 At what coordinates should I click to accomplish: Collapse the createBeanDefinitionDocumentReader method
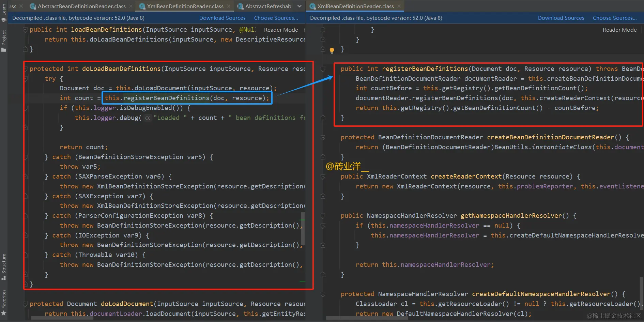tap(323, 137)
